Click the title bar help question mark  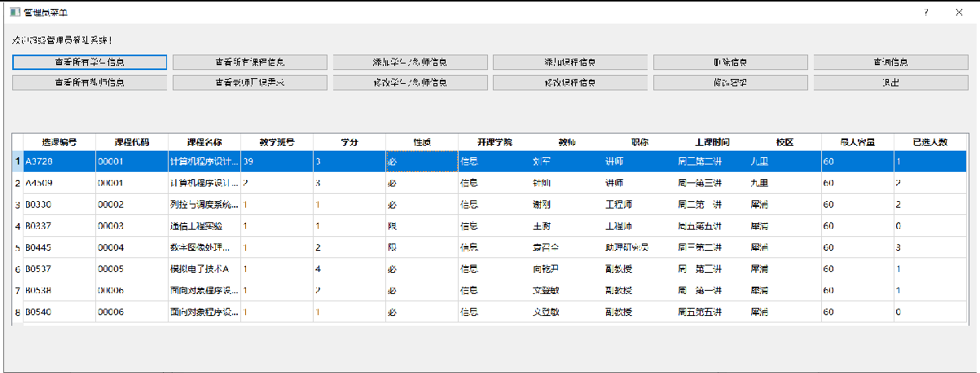click(926, 12)
